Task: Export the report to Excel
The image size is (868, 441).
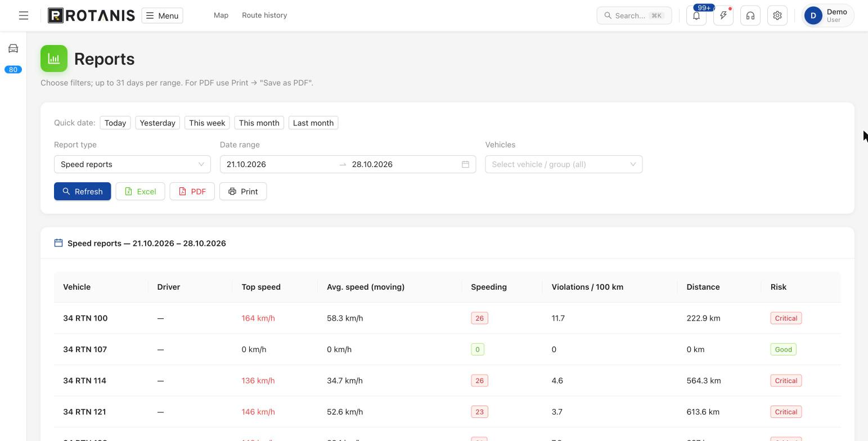Action: pyautogui.click(x=140, y=191)
